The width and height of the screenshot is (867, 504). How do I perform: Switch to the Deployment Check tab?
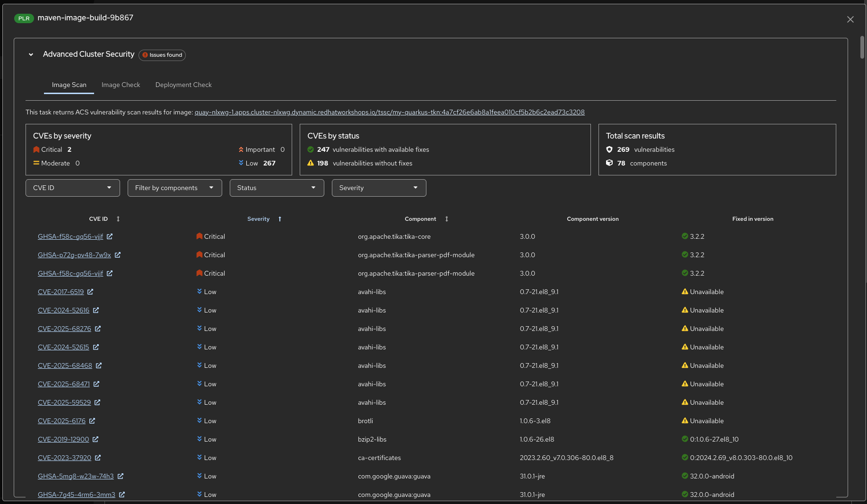[x=183, y=85]
